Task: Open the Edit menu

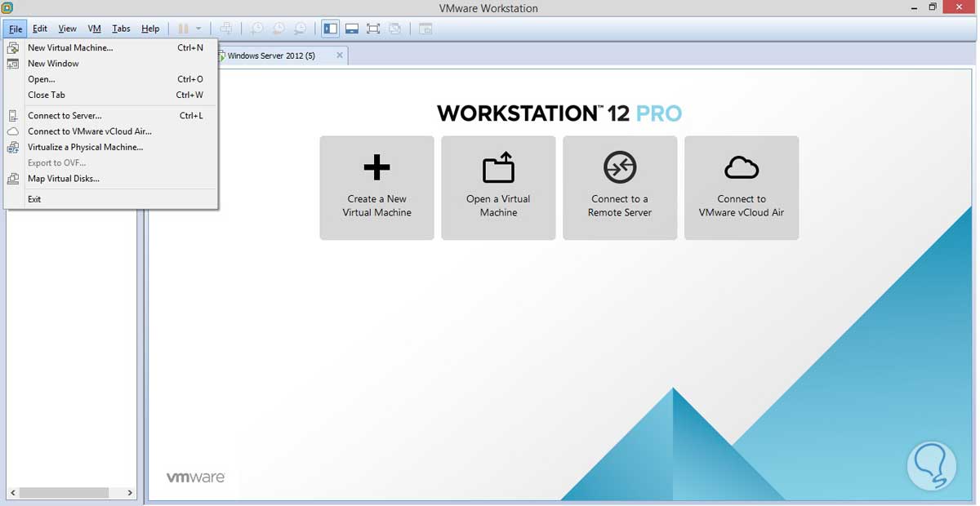Action: click(x=40, y=29)
